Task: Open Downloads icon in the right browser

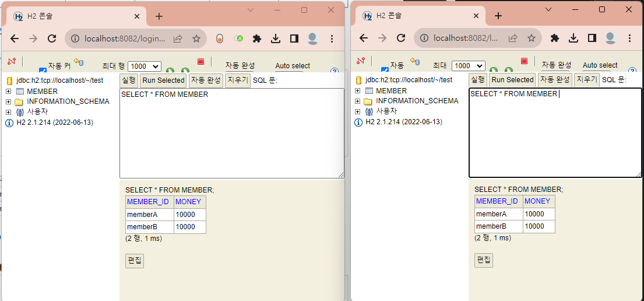Action: click(x=573, y=38)
